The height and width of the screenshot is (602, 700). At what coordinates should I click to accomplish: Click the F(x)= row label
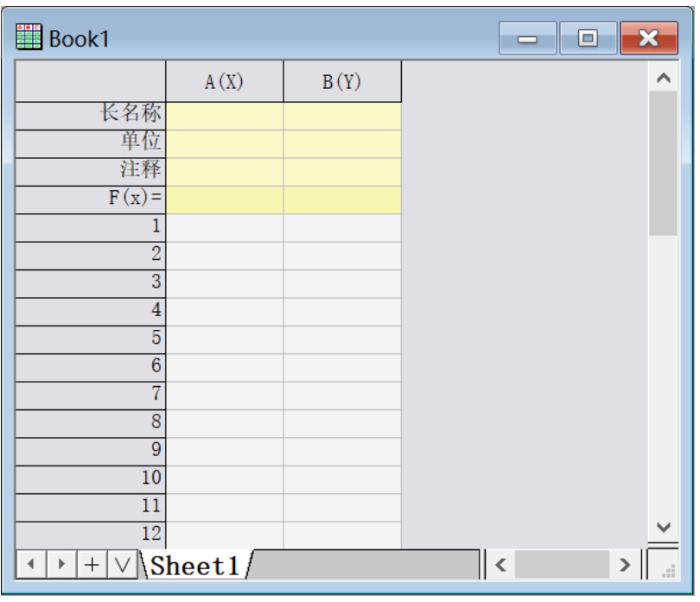point(91,200)
